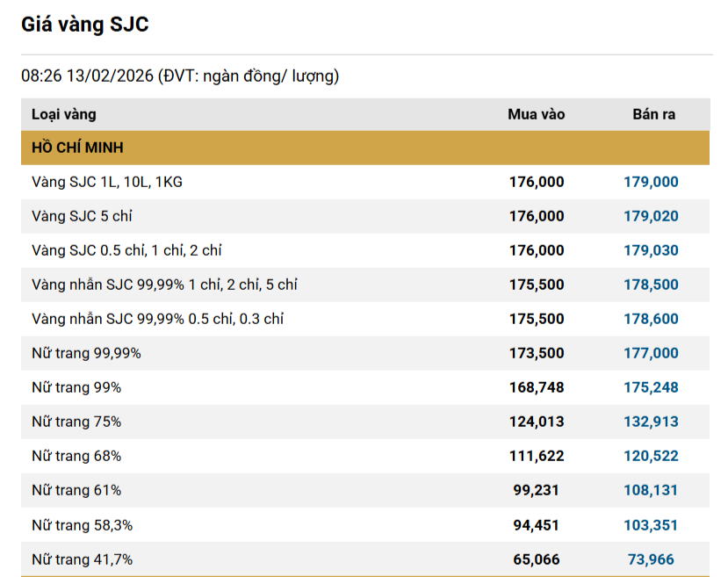728x577 pixels.
Task: Select row 'Vàng SJC 5 chỉ'
Action: [365, 216]
